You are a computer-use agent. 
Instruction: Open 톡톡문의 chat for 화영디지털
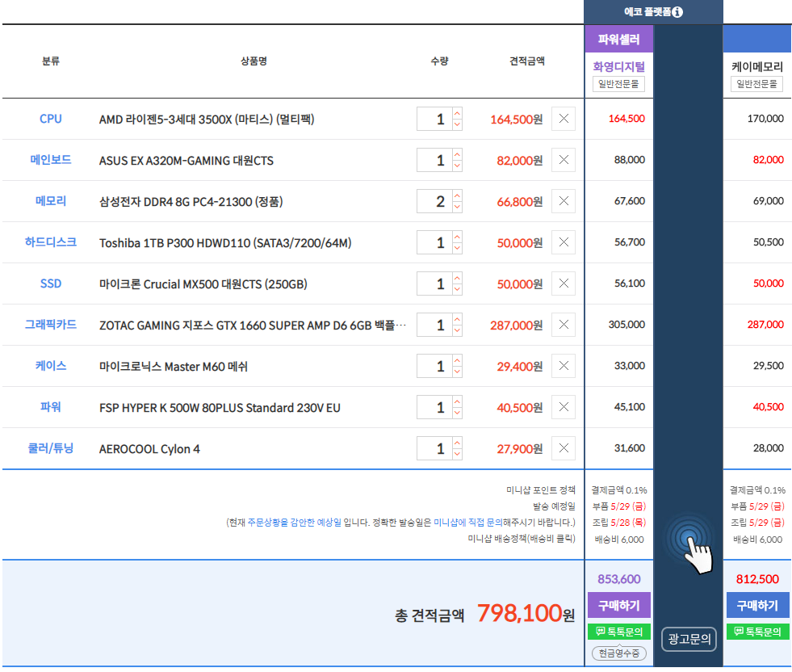619,632
